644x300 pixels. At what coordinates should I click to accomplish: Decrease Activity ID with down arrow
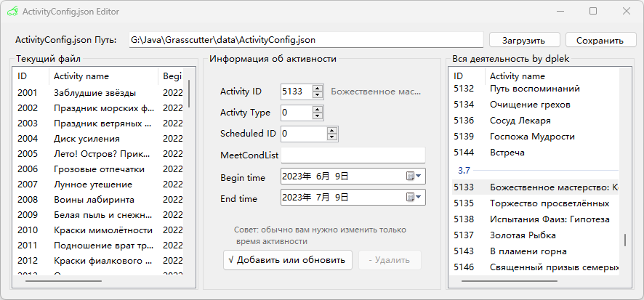318,95
